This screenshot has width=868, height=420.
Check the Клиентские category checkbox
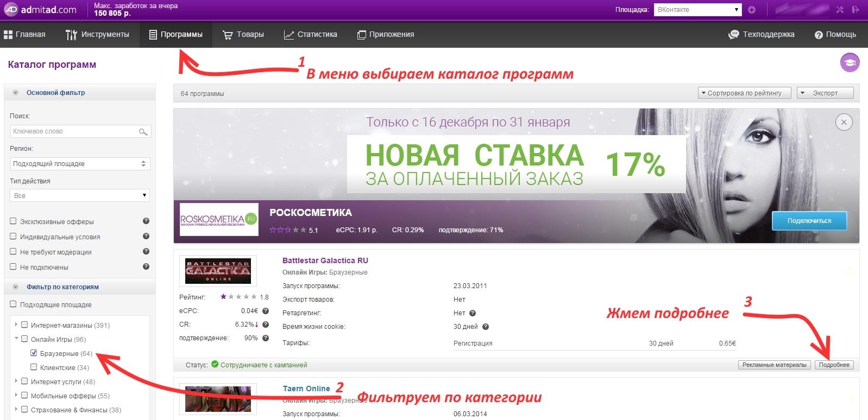tap(34, 367)
